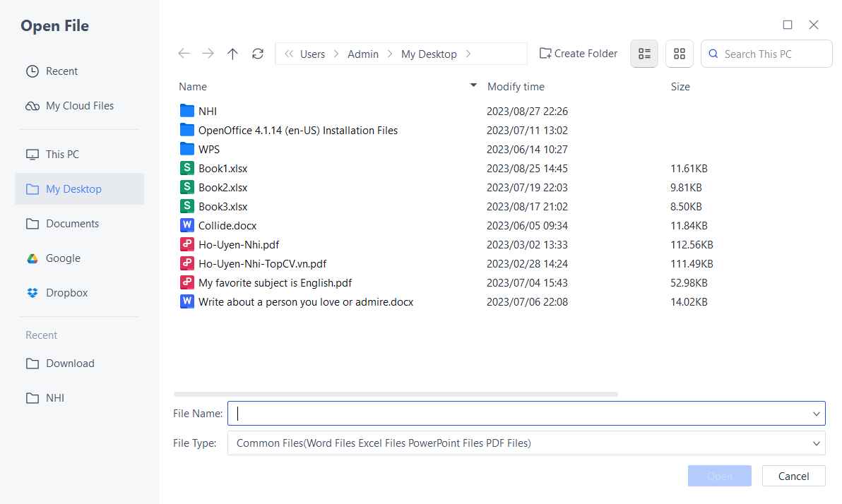Click the NHI folder icon in file list

coord(187,111)
